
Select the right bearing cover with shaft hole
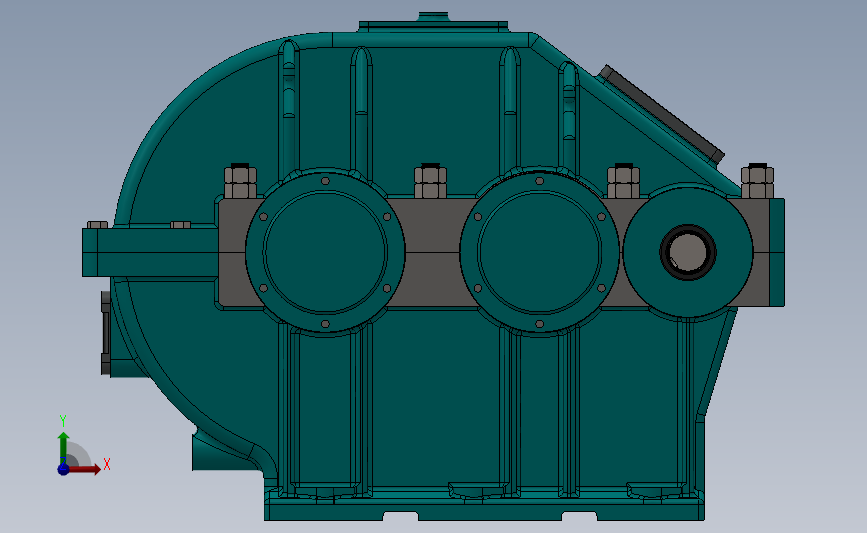pos(688,252)
